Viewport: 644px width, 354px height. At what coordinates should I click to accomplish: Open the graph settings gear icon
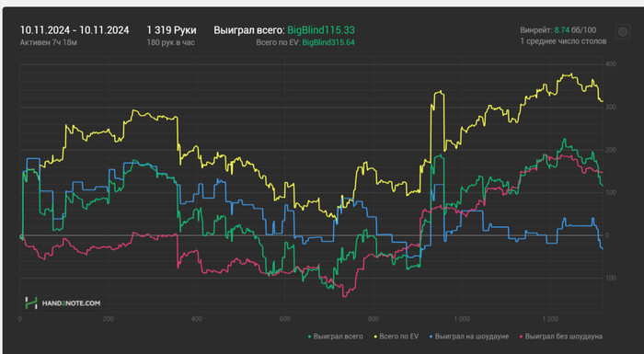coord(623,31)
